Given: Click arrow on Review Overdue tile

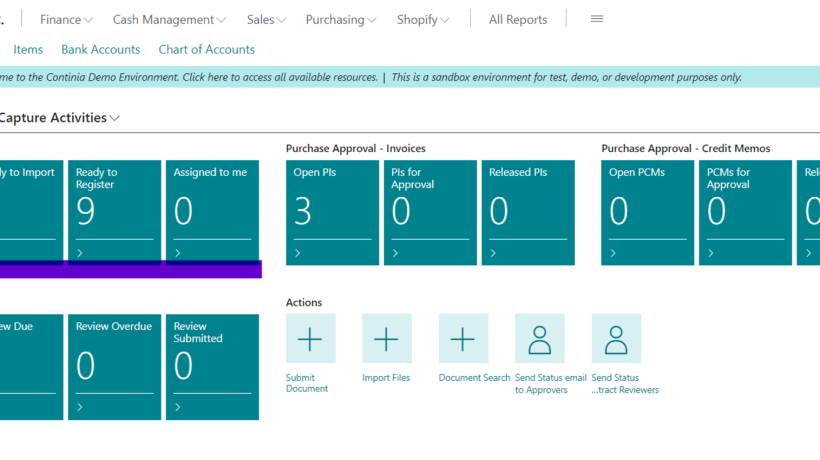Looking at the screenshot, I should pyautogui.click(x=80, y=407).
